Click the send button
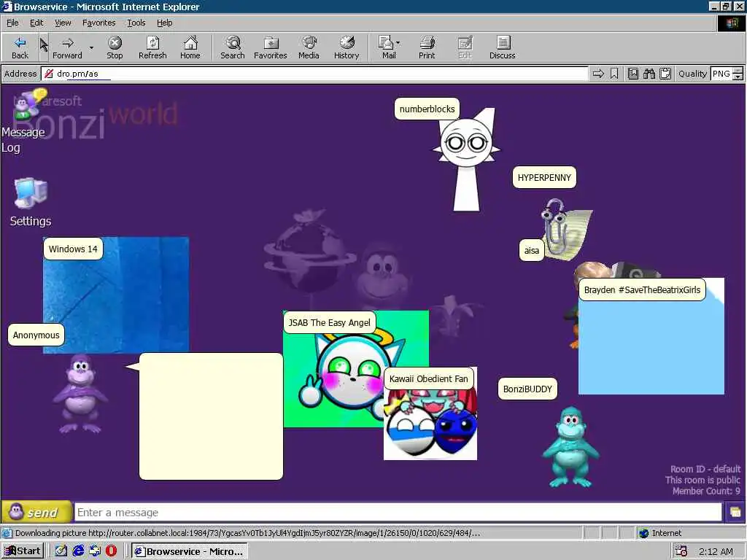This screenshot has height=560, width=747. click(x=36, y=513)
